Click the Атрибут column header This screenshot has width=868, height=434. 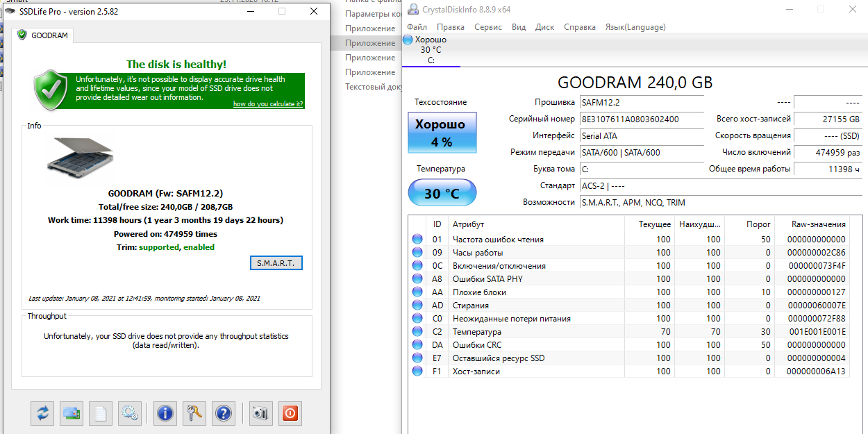(536, 224)
